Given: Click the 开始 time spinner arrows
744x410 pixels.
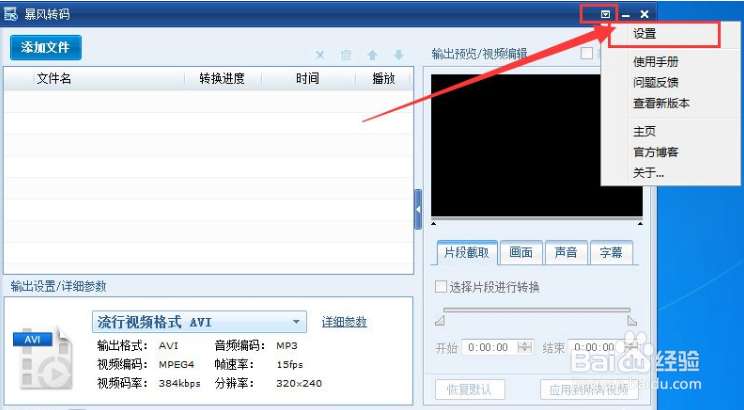Looking at the screenshot, I should [525, 347].
